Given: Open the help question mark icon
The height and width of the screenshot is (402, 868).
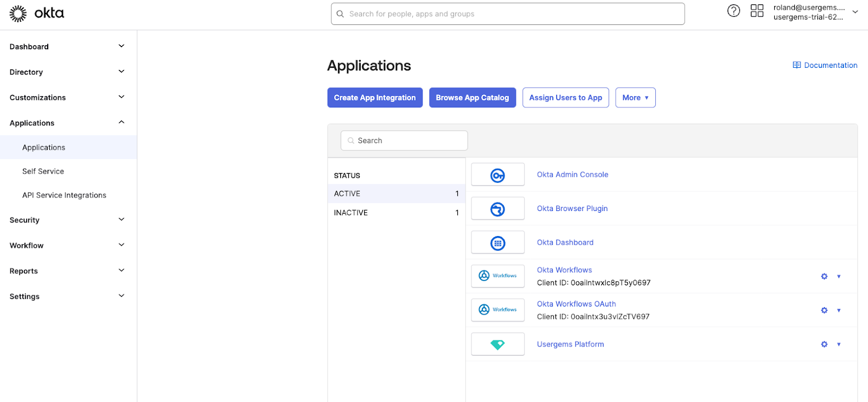Looking at the screenshot, I should coord(733,11).
